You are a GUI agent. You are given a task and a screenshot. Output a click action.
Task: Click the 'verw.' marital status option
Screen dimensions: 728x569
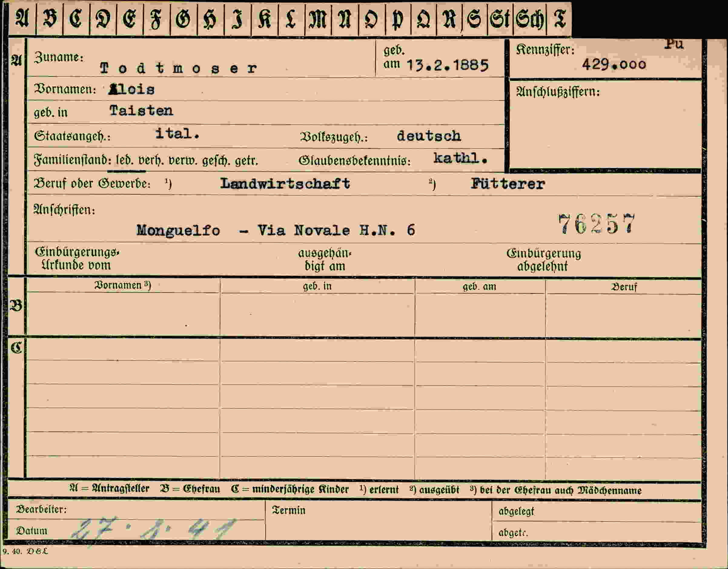point(183,161)
